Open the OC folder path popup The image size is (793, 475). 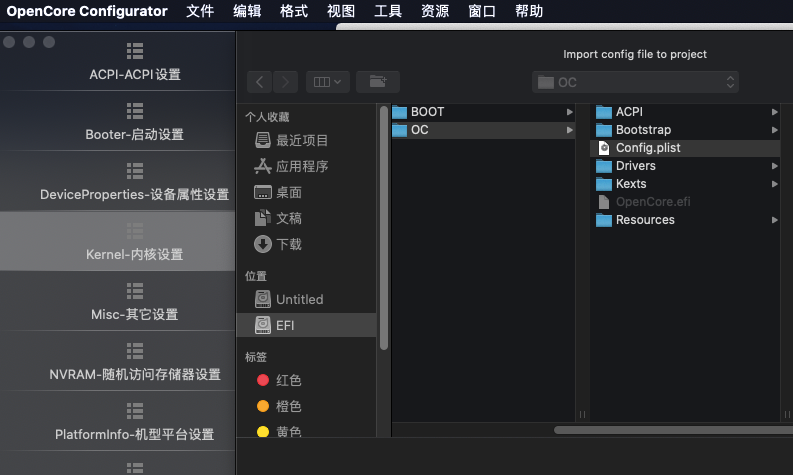tap(635, 82)
